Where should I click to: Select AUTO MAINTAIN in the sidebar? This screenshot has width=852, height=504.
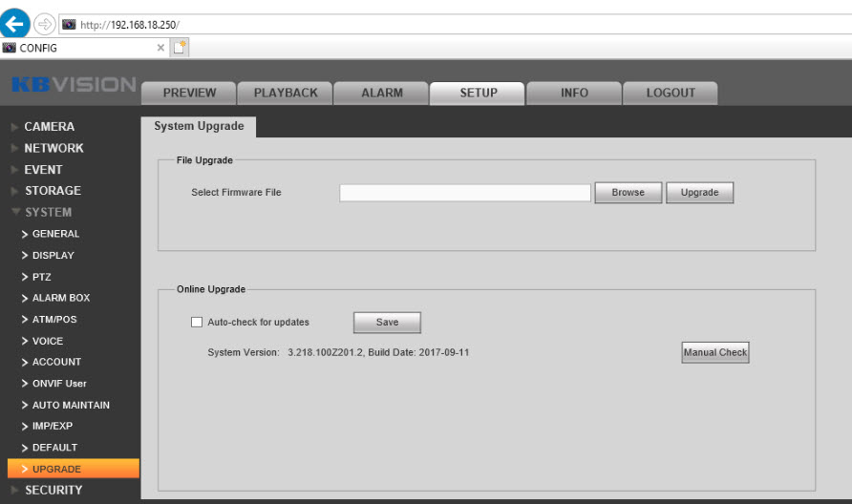[71, 405]
